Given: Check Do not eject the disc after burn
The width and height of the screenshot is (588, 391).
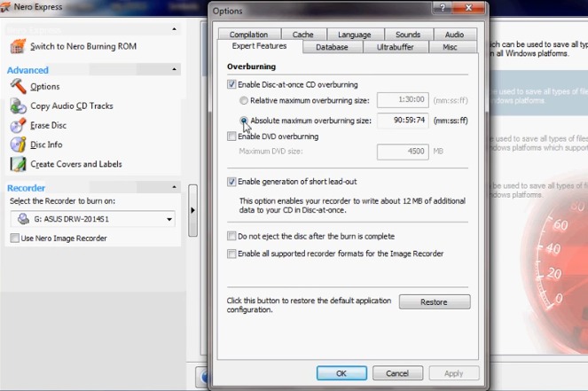Looking at the screenshot, I should click(x=231, y=236).
